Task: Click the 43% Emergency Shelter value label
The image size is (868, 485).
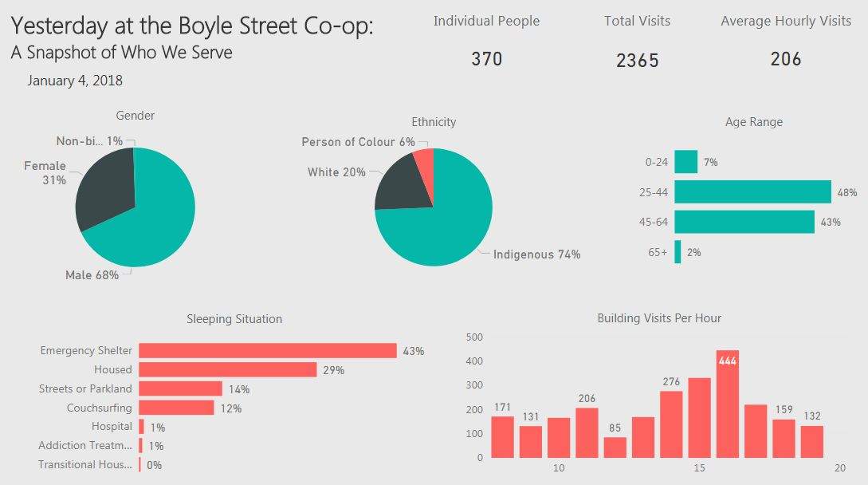Action: (414, 351)
